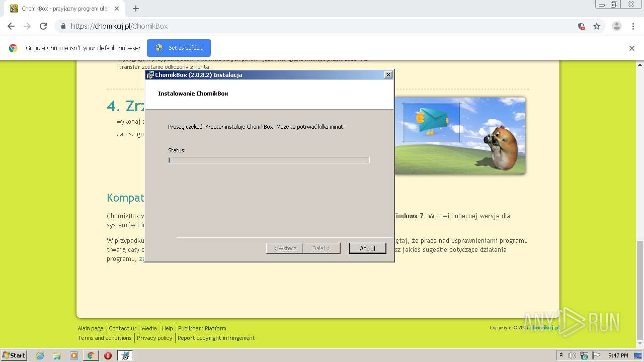Click the Anuluj button in the installer

pyautogui.click(x=367, y=248)
